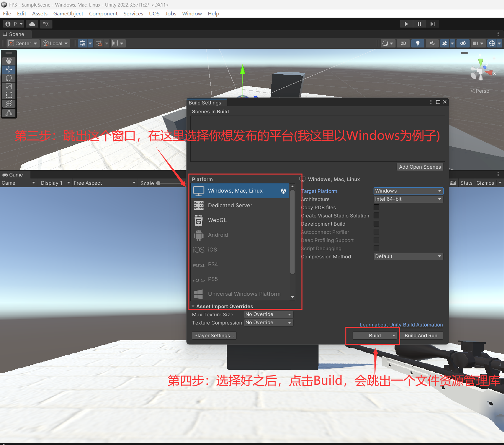Select the combined Transform tool
504x445 pixels.
[9, 103]
